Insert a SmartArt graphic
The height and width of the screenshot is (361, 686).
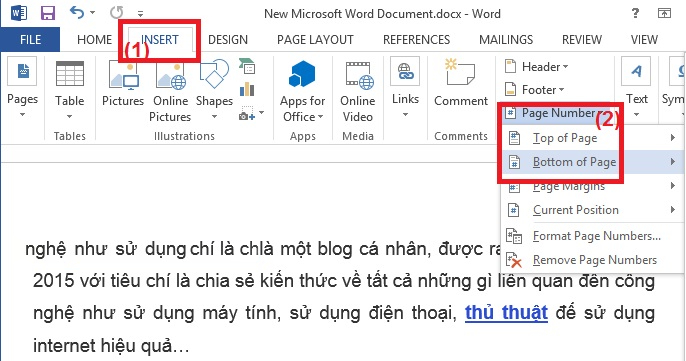click(x=247, y=67)
